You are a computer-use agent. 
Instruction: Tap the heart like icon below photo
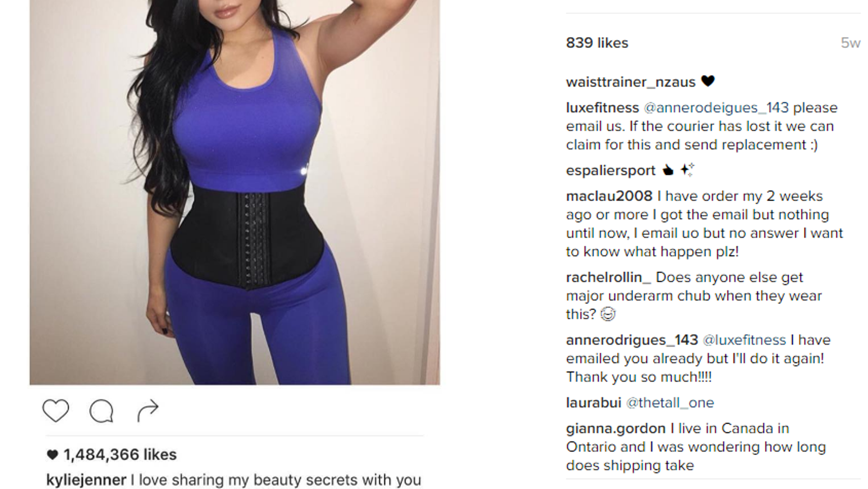(x=55, y=411)
